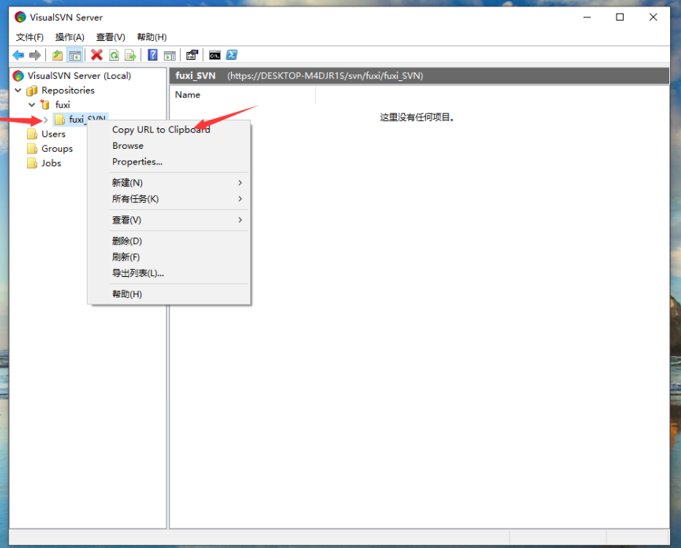Screen dimensions: 681x548
Task: Toggle the Show/Hide Console Tree icon
Action: pos(75,55)
